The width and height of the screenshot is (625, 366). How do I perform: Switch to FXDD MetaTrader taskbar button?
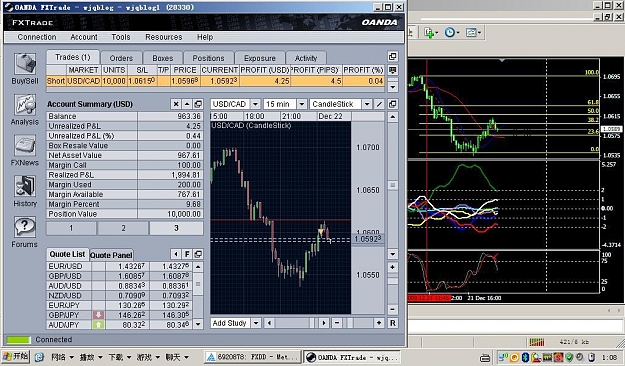point(253,357)
